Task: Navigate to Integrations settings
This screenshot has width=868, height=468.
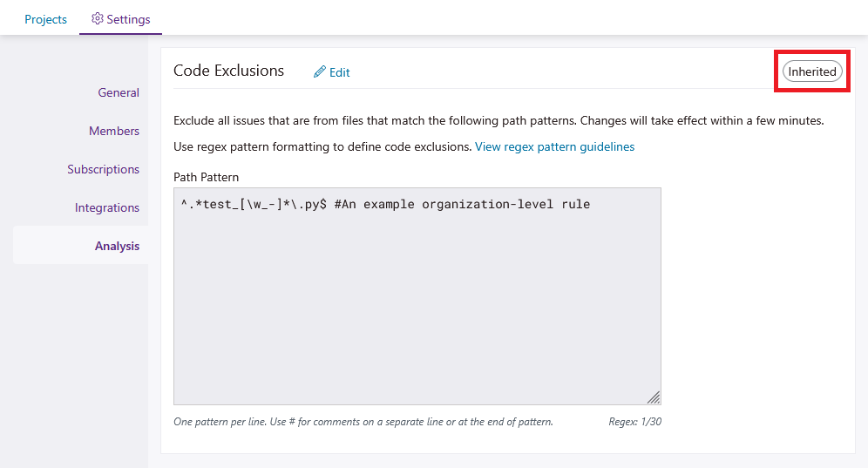Action: coord(107,207)
